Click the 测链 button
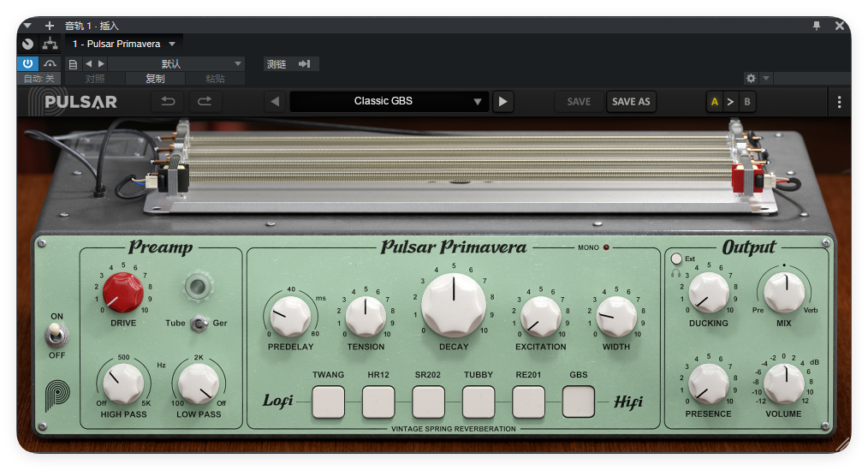868x470 pixels. (x=276, y=64)
